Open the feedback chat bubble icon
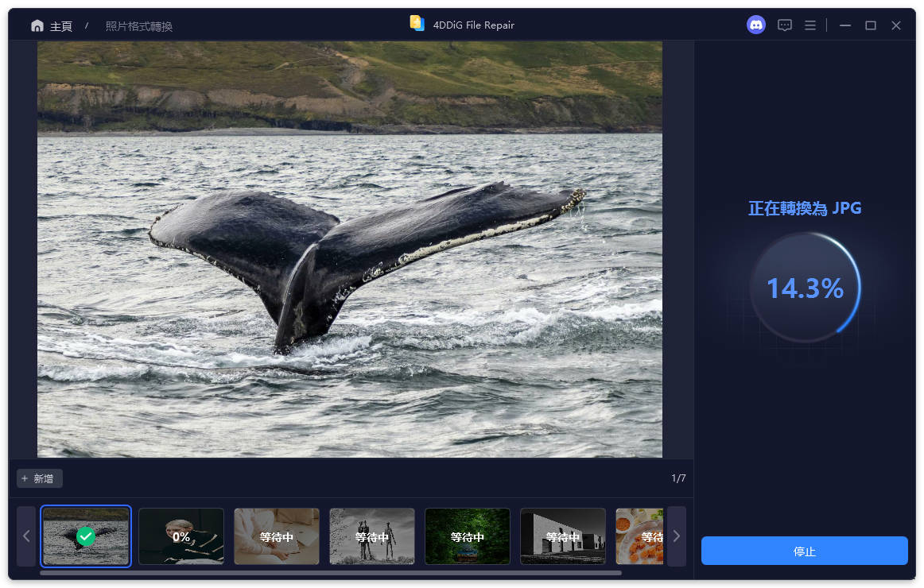This screenshot has height=588, width=924. coord(784,25)
